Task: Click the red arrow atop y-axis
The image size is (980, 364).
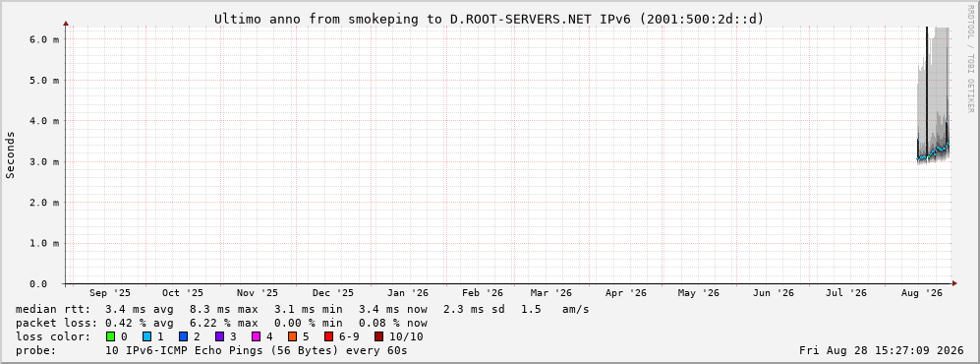Action: point(66,24)
